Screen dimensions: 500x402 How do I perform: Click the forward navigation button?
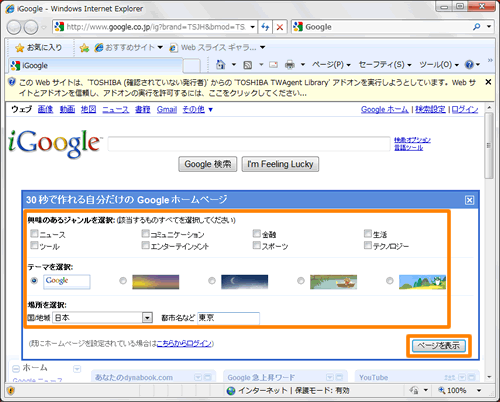tap(31, 27)
